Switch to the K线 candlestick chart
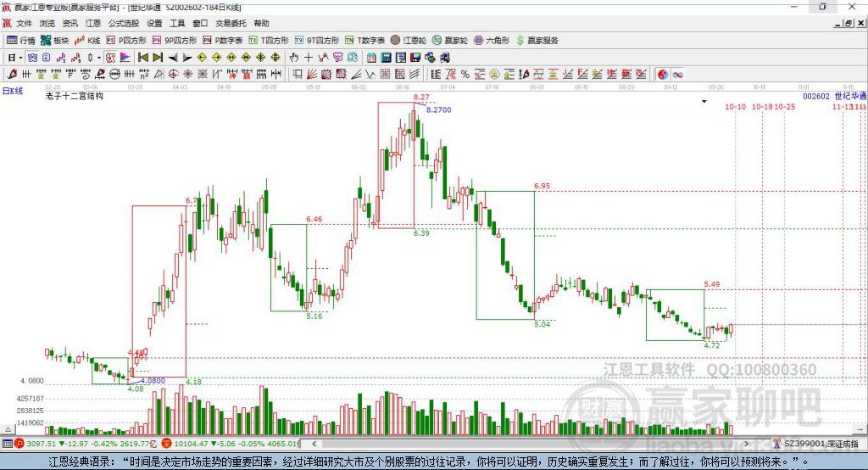Viewport: 868px width, 470px height. pyautogui.click(x=87, y=41)
